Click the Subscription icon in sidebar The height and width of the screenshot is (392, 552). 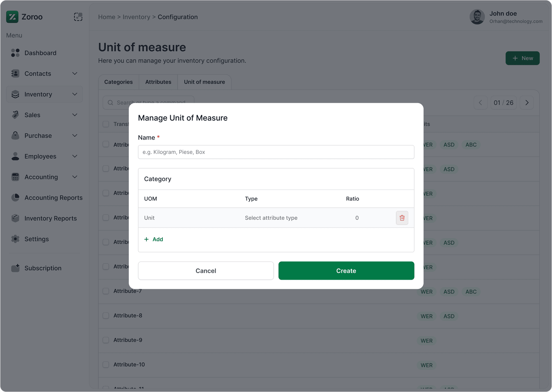click(15, 268)
